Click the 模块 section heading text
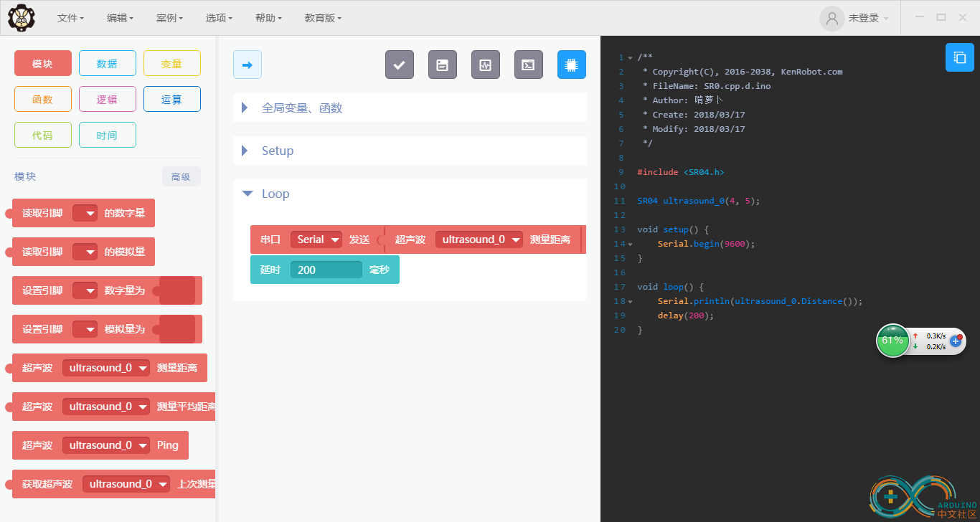Image resolution: width=980 pixels, height=522 pixels. [x=25, y=176]
